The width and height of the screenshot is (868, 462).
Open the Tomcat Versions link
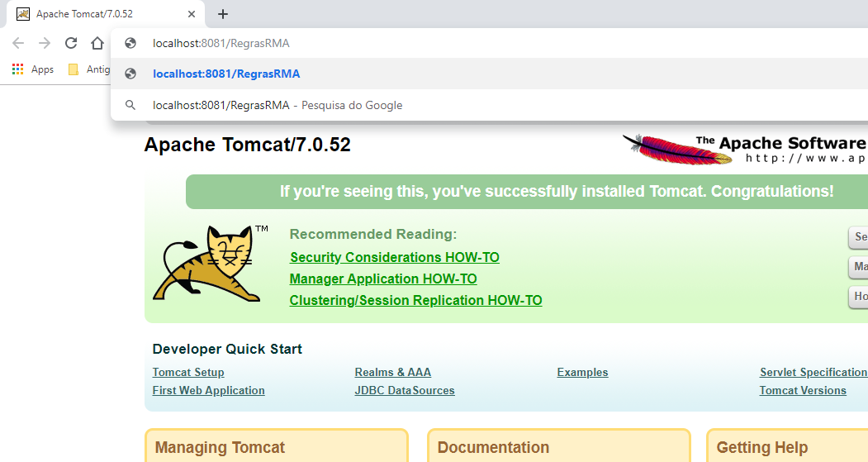803,391
